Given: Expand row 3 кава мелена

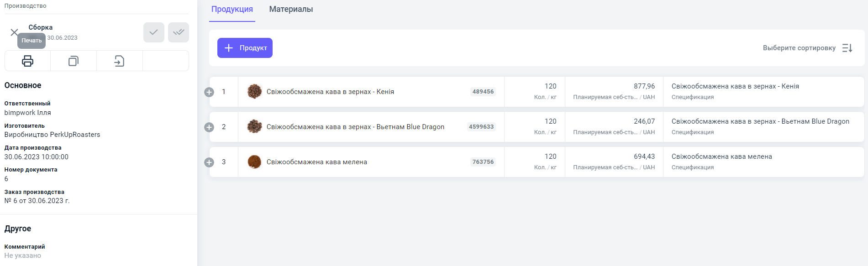Looking at the screenshot, I should pyautogui.click(x=209, y=162).
